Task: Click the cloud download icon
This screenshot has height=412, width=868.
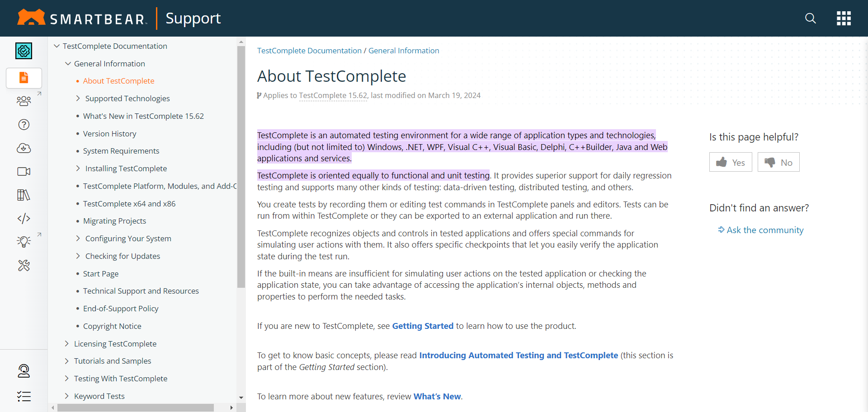Action: click(x=24, y=148)
